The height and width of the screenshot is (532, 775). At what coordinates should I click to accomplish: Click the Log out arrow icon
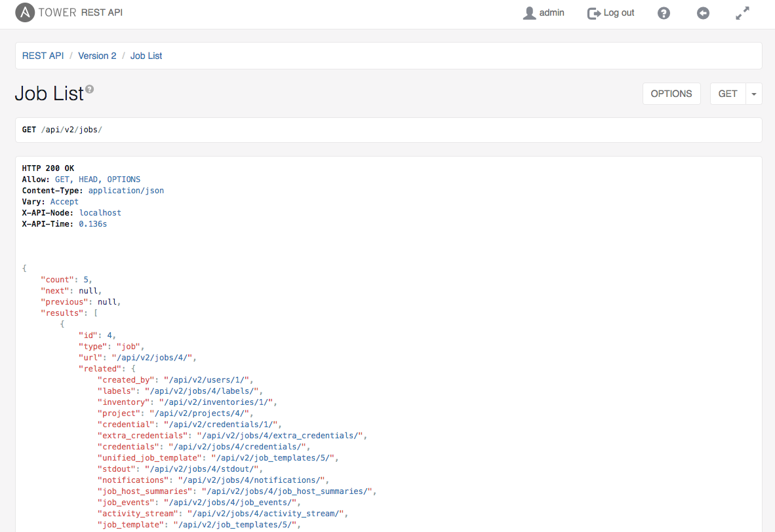593,13
